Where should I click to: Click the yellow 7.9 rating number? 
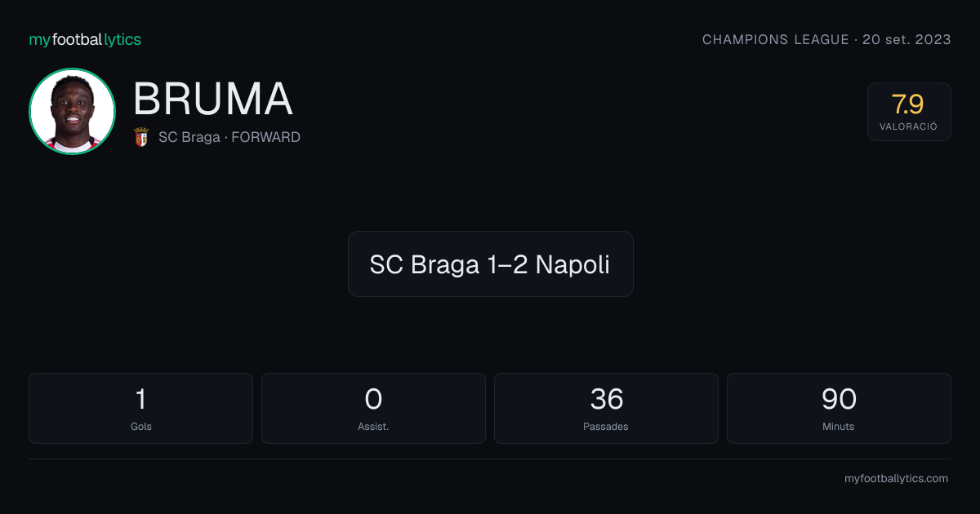click(908, 104)
